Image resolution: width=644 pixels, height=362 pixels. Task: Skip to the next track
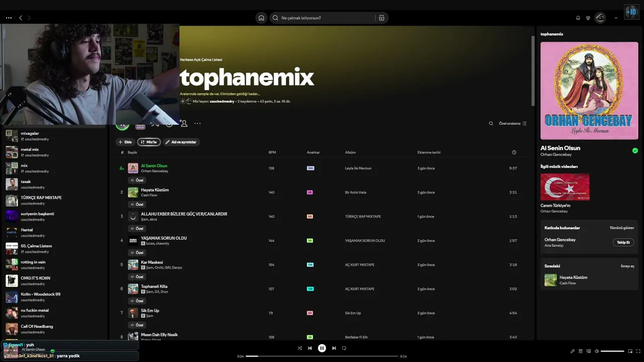point(334,348)
